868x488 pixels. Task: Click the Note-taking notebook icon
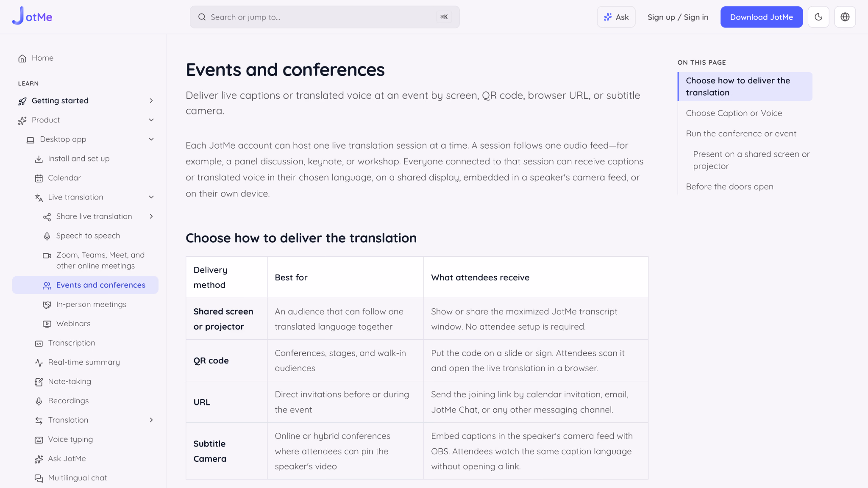point(39,382)
